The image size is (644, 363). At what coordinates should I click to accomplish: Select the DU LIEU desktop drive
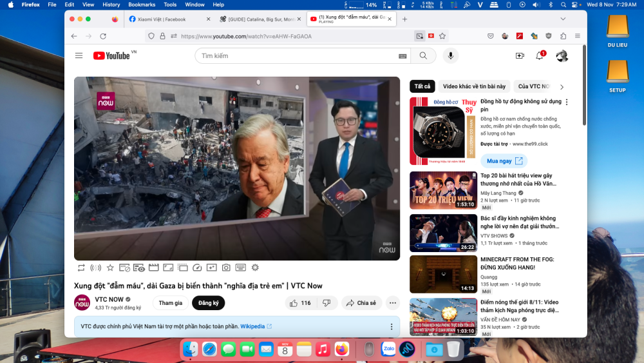point(618,31)
